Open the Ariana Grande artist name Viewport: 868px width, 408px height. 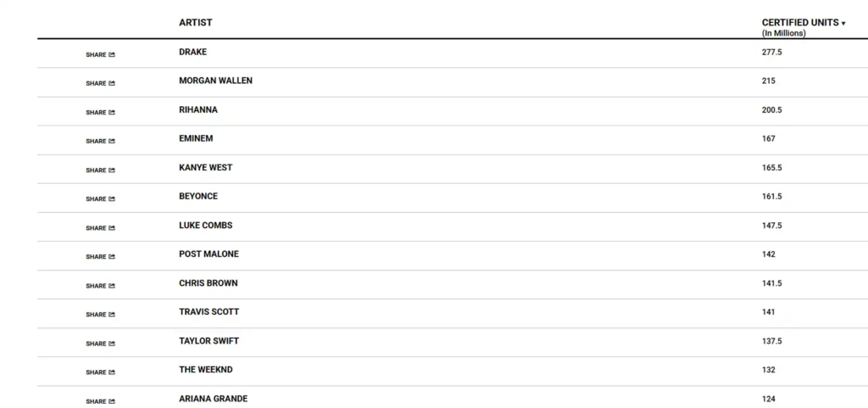[x=213, y=399]
